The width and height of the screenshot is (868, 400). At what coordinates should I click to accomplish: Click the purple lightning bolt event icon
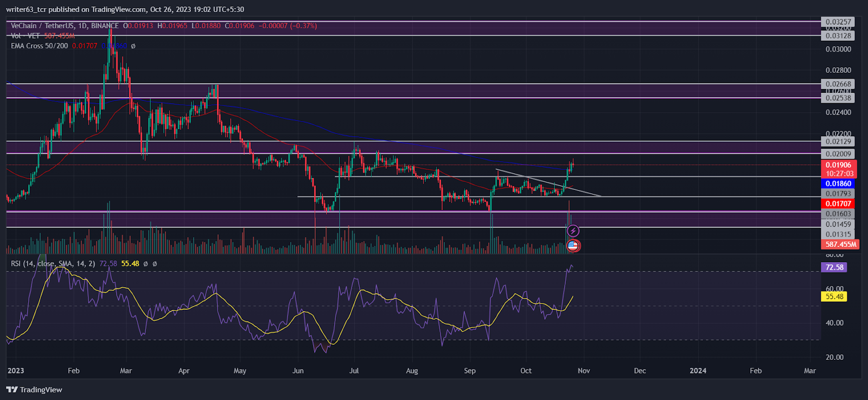pyautogui.click(x=573, y=231)
